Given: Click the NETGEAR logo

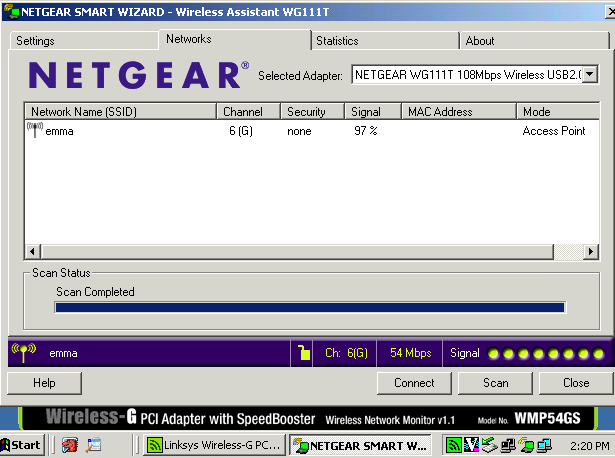Looking at the screenshot, I should (x=139, y=75).
